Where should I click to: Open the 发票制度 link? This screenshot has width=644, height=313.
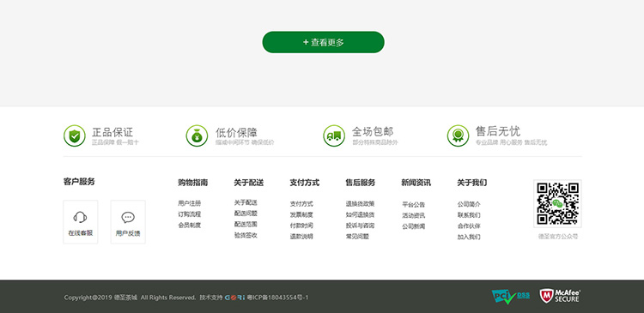(x=301, y=214)
